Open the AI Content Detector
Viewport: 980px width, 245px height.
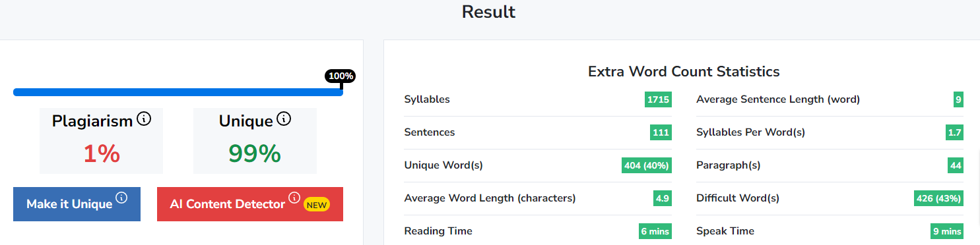pos(250,204)
